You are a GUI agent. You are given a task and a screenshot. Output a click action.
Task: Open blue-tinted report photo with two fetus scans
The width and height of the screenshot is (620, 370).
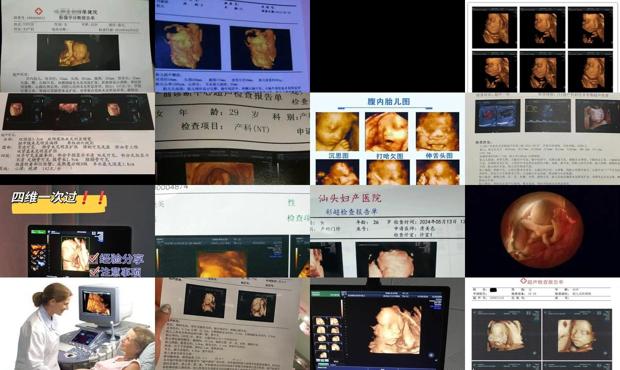(x=232, y=46)
